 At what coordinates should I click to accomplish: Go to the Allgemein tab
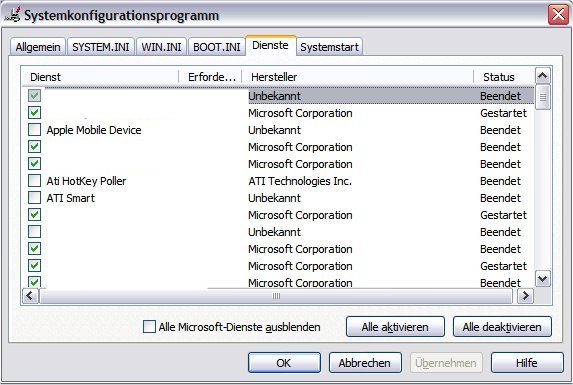pyautogui.click(x=38, y=47)
